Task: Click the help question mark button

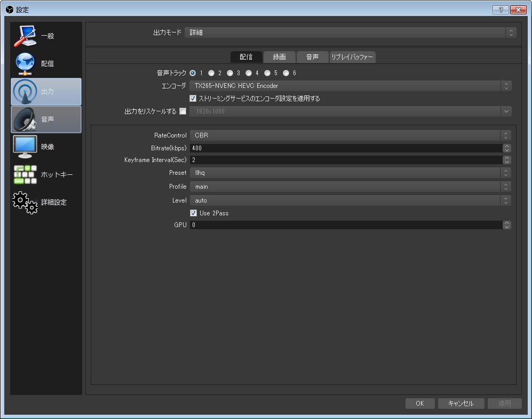Action: pyautogui.click(x=501, y=10)
